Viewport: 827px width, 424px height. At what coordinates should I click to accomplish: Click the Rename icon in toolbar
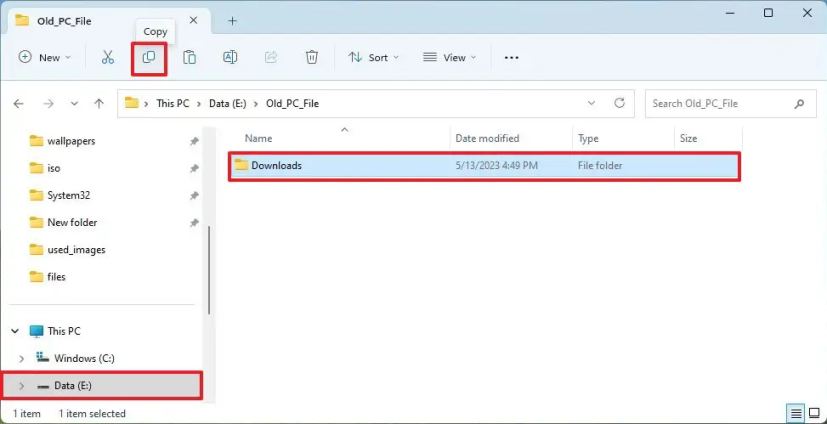pos(230,57)
